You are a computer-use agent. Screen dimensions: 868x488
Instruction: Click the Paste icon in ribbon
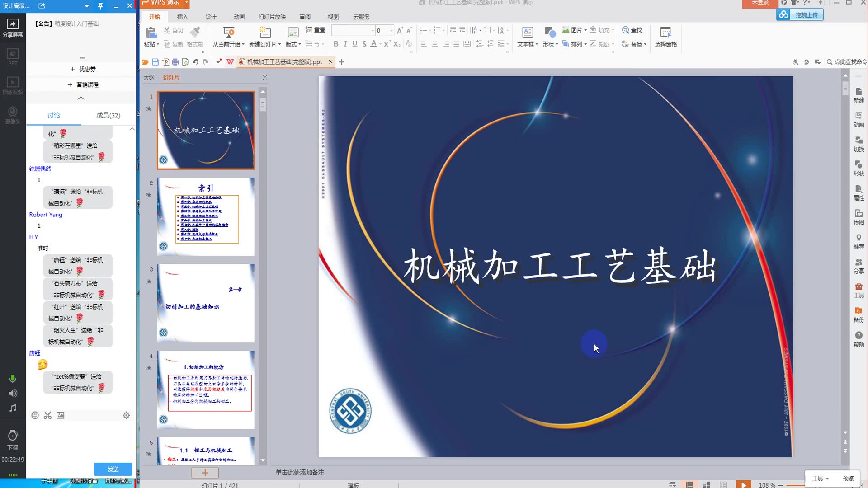coord(151,32)
